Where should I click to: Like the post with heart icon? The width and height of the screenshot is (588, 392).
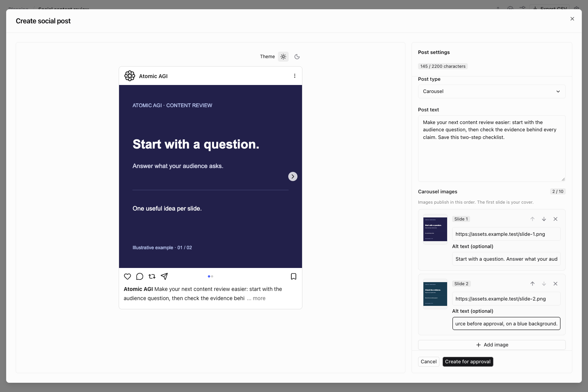[x=127, y=276]
